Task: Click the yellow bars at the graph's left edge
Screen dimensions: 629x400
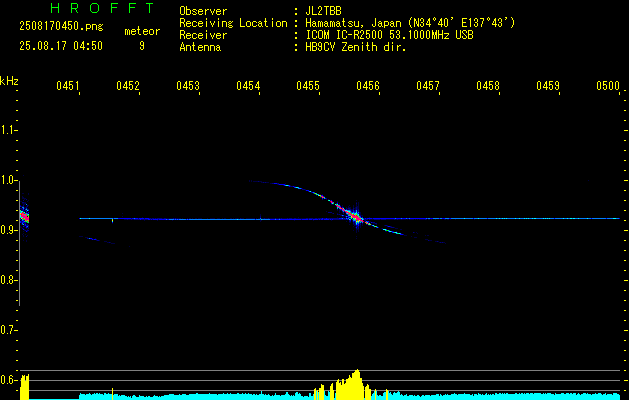Action: pyautogui.click(x=24, y=387)
